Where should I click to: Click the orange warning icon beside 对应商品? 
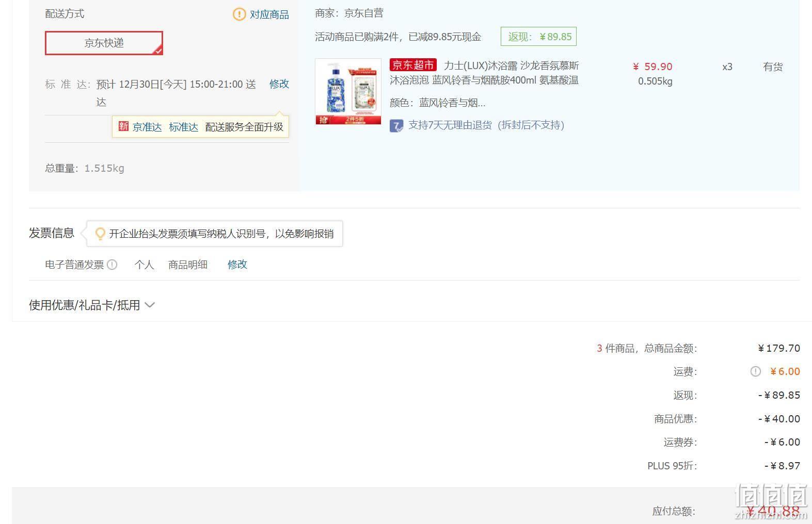(x=239, y=14)
